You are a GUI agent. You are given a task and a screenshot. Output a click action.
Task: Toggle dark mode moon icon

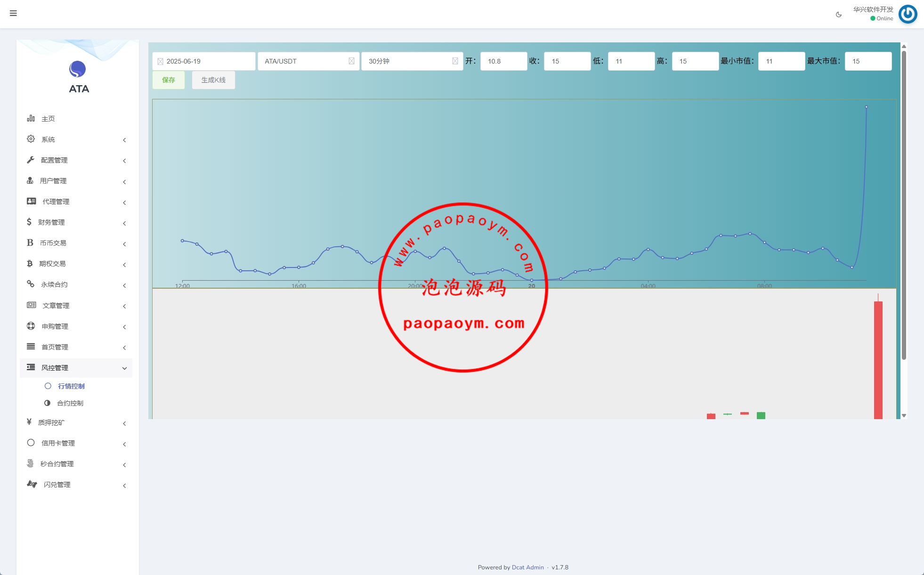839,15
